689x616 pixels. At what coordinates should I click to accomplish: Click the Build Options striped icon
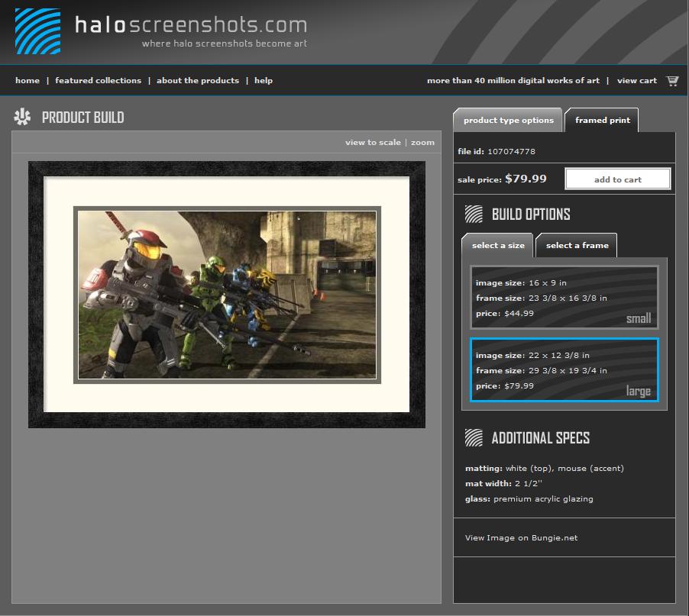click(x=474, y=214)
